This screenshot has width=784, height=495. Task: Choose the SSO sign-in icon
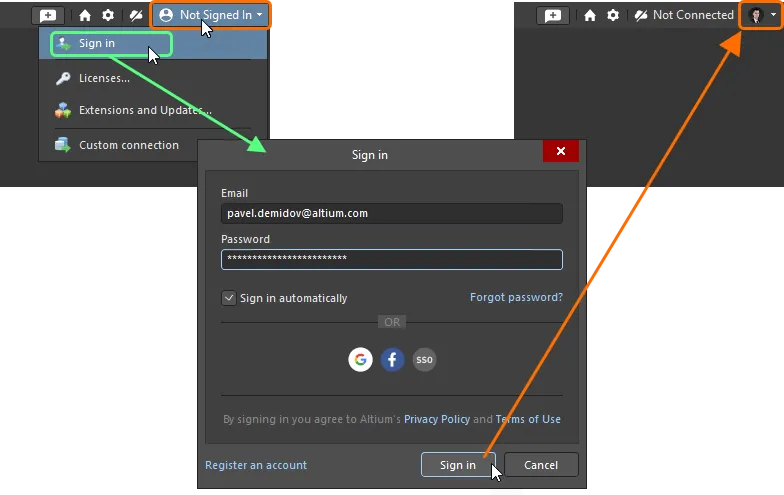click(x=424, y=360)
